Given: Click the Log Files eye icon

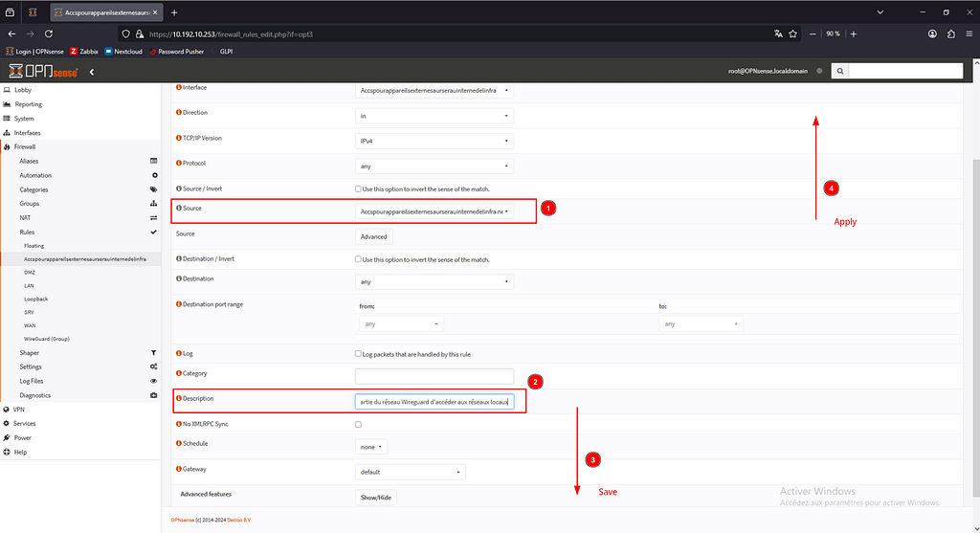Looking at the screenshot, I should click(x=154, y=381).
